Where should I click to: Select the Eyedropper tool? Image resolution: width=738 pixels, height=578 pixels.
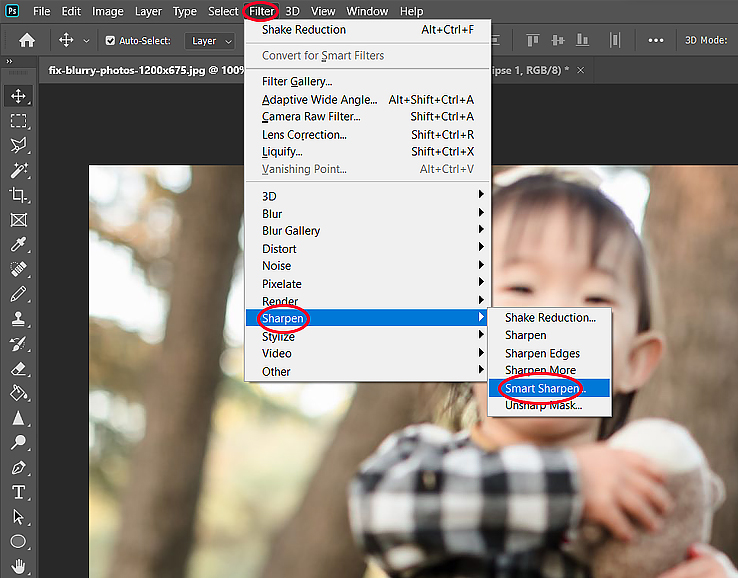pos(18,244)
